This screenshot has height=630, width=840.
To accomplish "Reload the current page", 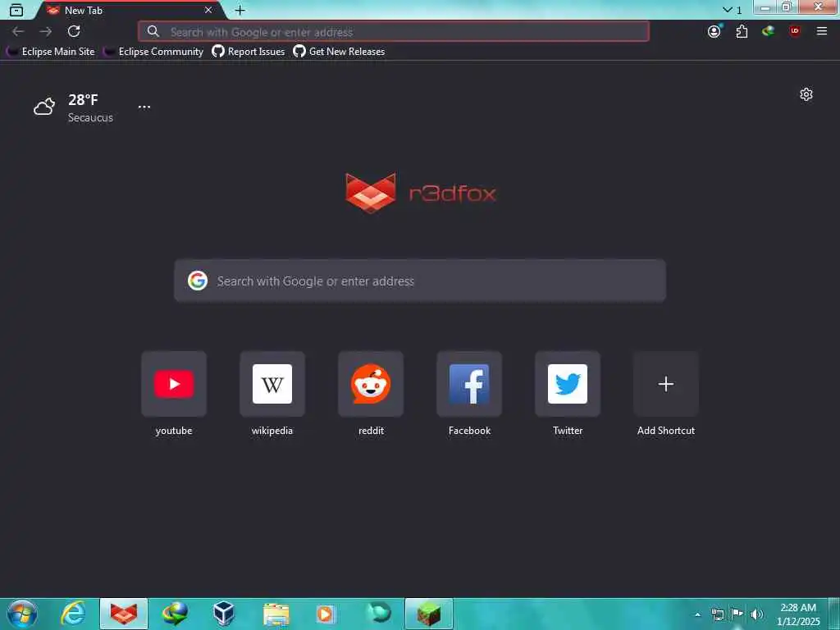I will click(74, 32).
